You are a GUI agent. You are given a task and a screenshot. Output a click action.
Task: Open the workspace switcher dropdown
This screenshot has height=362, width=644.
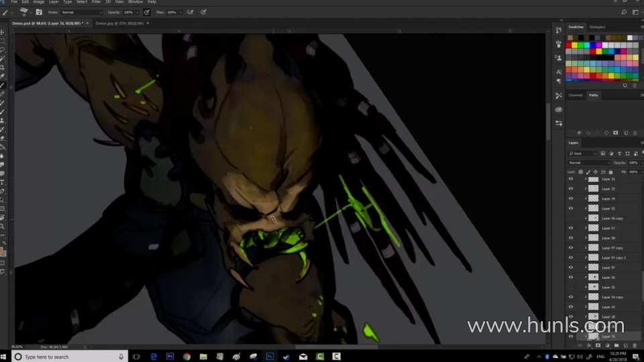click(635, 12)
